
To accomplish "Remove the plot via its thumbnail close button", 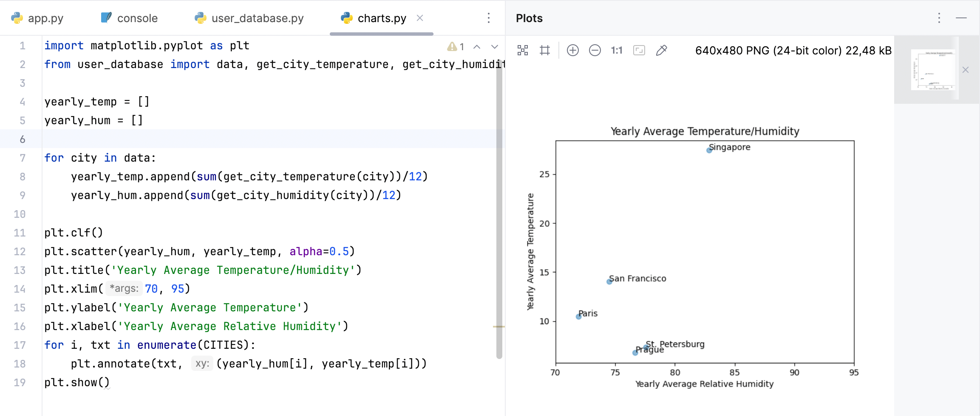I will pyautogui.click(x=966, y=69).
